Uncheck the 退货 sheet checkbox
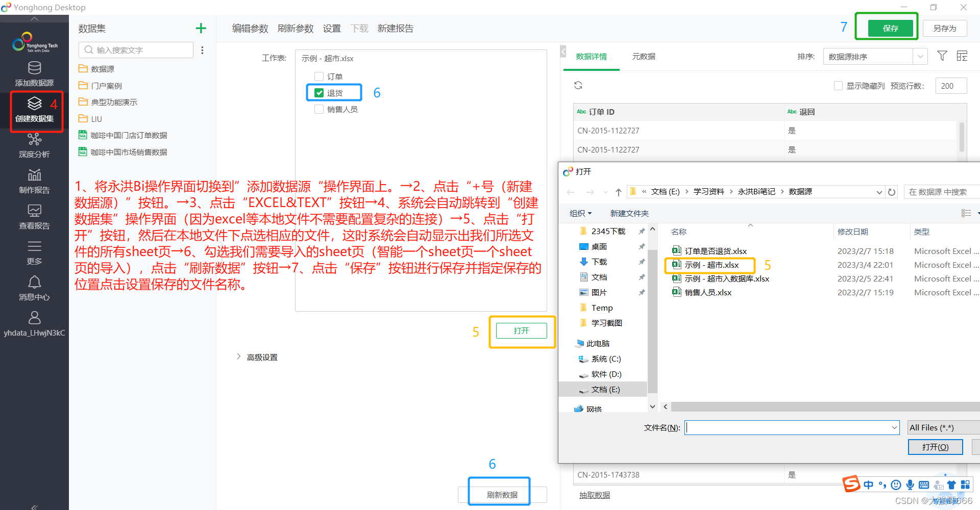Image resolution: width=980 pixels, height=510 pixels. 319,93
